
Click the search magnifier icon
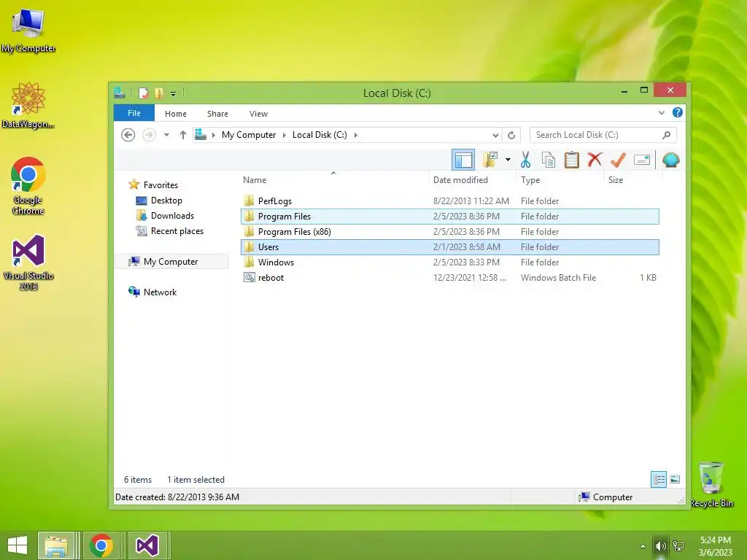667,135
